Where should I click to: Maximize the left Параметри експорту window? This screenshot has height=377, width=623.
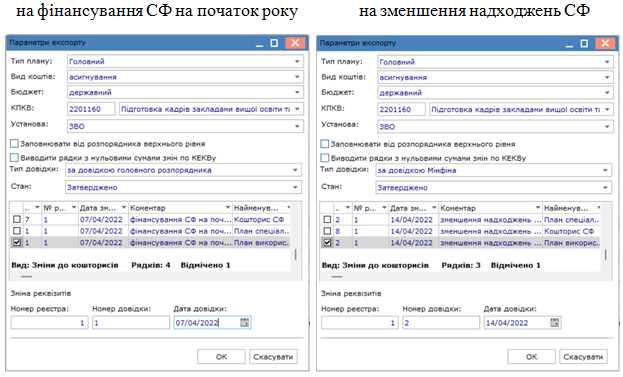(274, 43)
